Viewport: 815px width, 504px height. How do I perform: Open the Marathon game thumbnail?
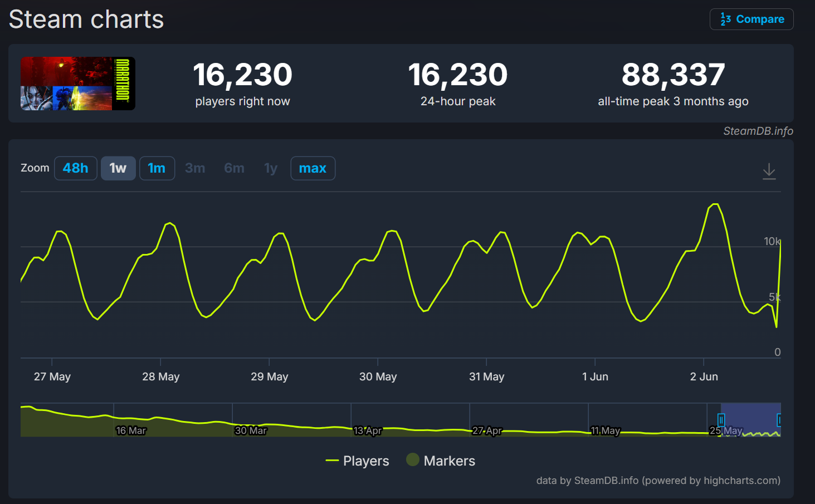tap(78, 84)
